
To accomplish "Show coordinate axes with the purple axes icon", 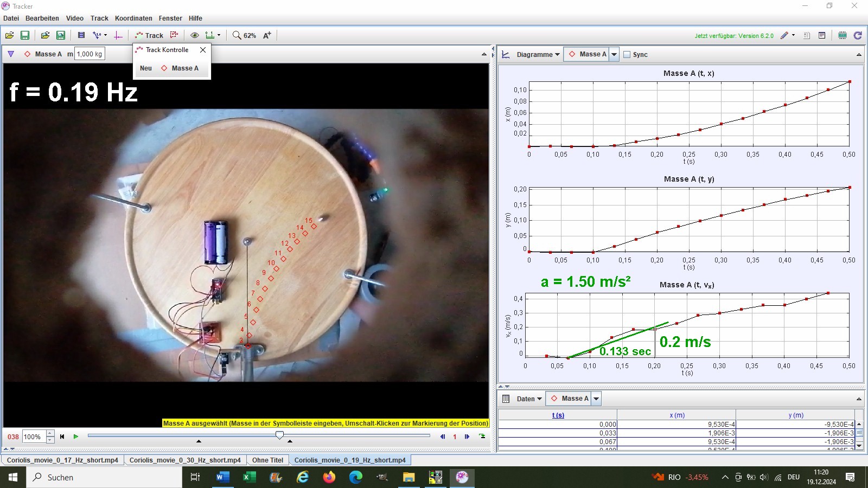I will pos(118,35).
